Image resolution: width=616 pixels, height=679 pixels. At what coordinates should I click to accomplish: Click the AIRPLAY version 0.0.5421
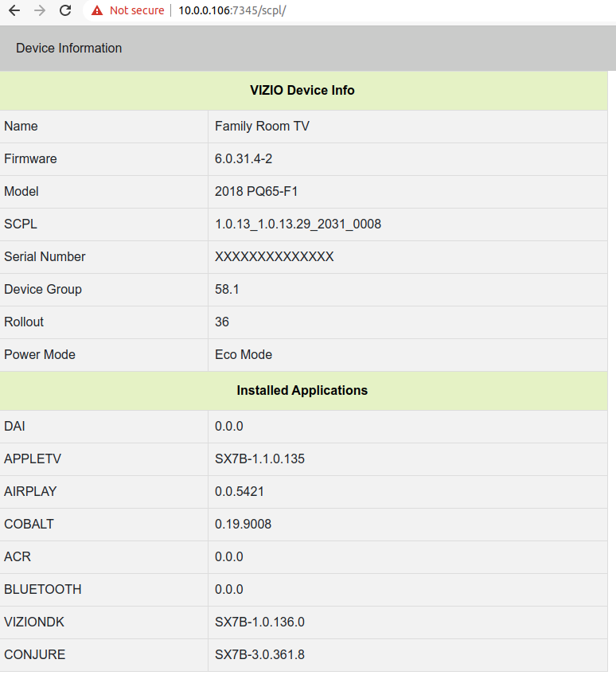[240, 491]
